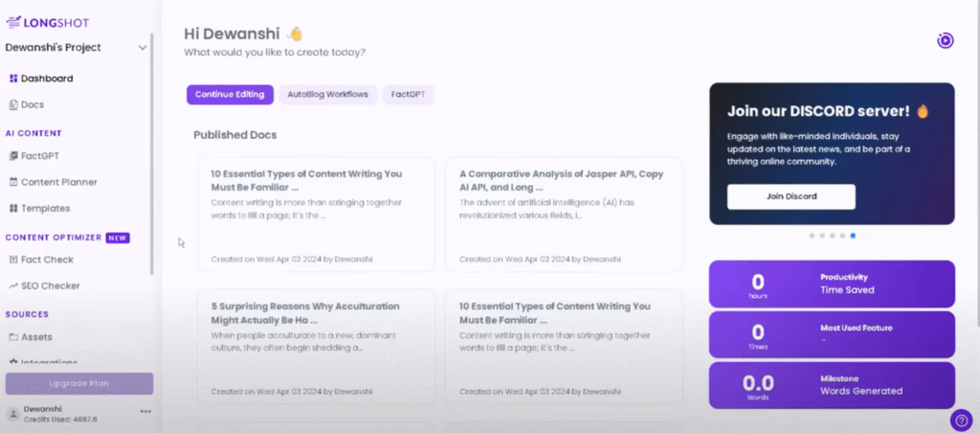
Task: Click the Upgrade Plan button
Action: 78,383
